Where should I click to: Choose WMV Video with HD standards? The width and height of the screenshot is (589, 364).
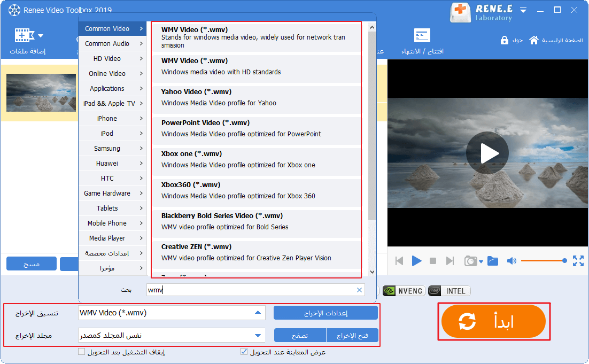(x=256, y=68)
